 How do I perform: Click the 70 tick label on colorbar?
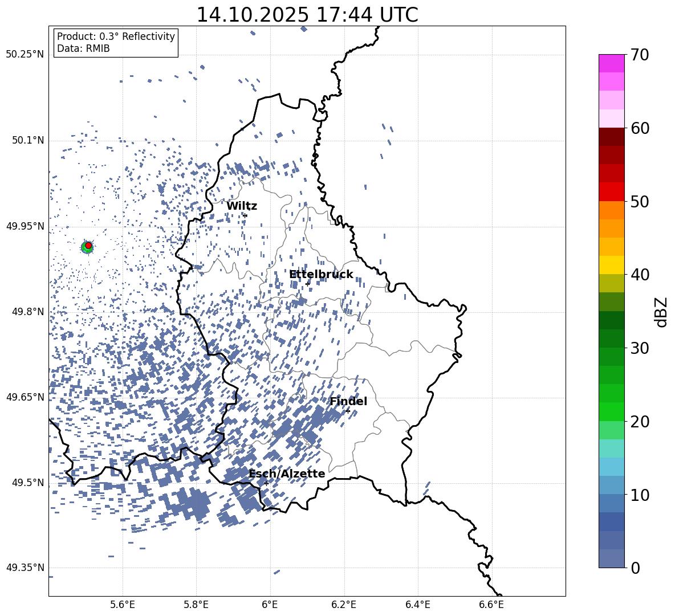[x=641, y=55]
